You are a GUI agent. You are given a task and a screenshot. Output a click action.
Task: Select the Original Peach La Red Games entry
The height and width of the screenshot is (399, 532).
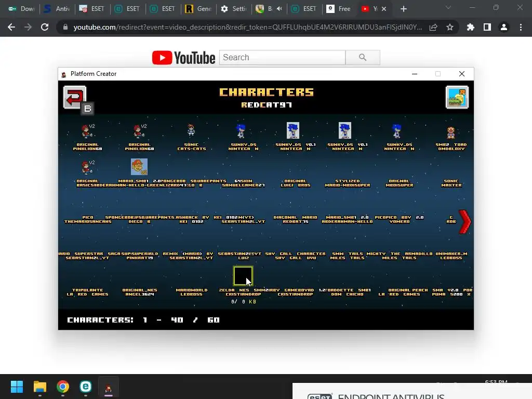click(404, 292)
